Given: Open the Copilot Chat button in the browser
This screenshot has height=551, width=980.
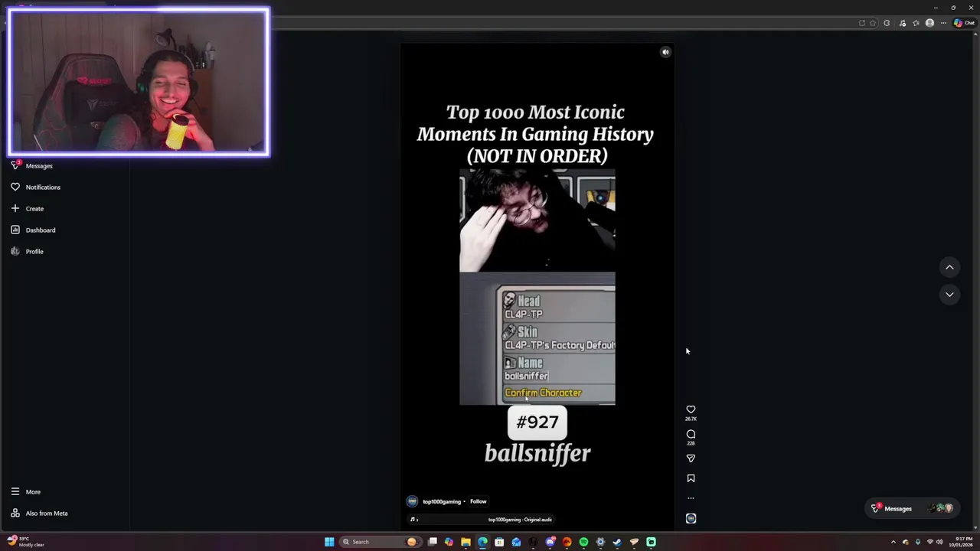Looking at the screenshot, I should point(965,23).
